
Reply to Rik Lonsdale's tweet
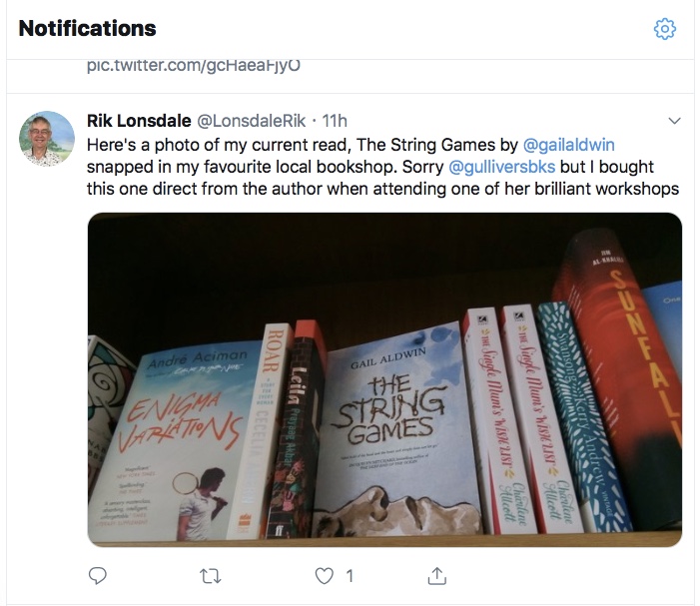(x=98, y=575)
